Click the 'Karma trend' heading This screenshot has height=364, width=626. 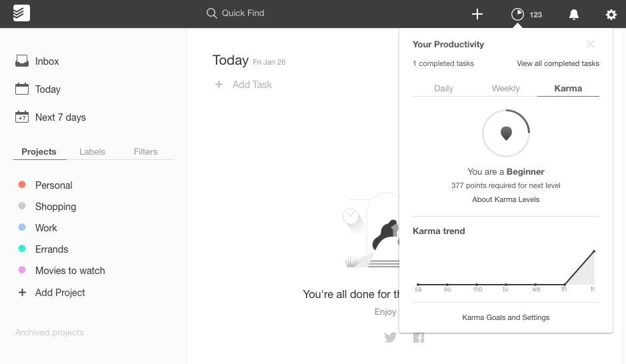coord(439,231)
